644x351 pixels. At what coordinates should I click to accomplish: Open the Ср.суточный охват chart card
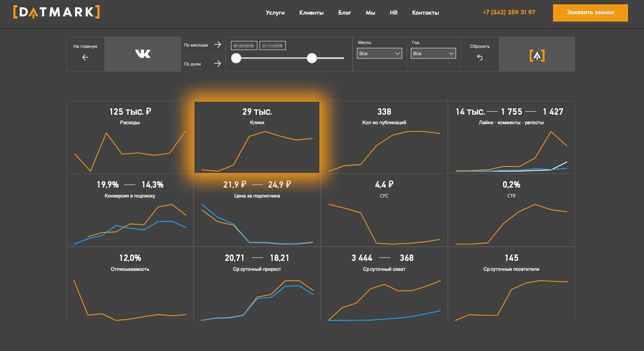pyautogui.click(x=384, y=284)
